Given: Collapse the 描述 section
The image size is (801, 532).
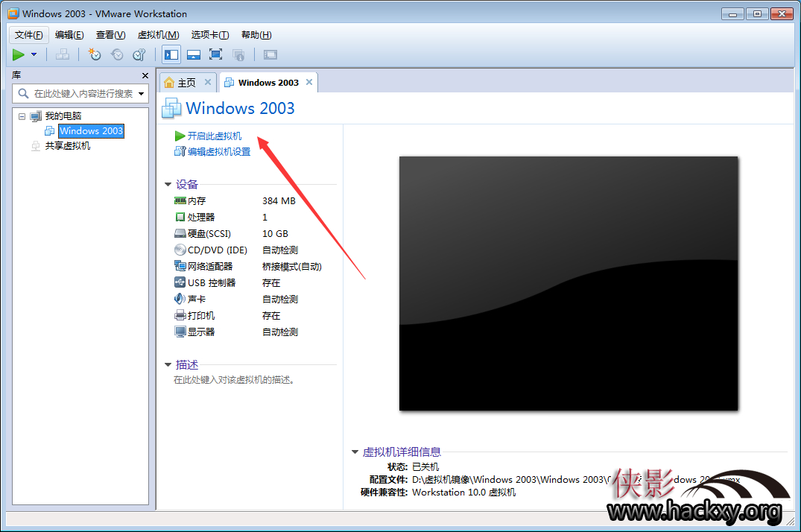Looking at the screenshot, I should [168, 365].
